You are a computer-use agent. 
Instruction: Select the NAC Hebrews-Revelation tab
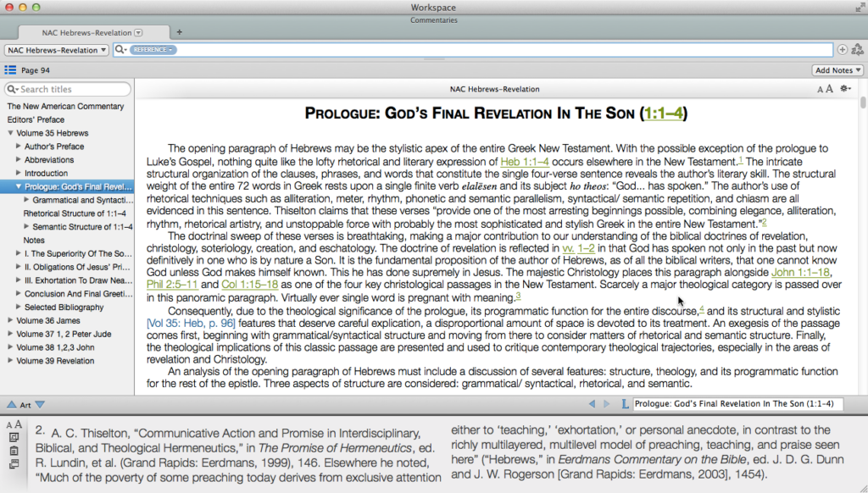pos(89,32)
